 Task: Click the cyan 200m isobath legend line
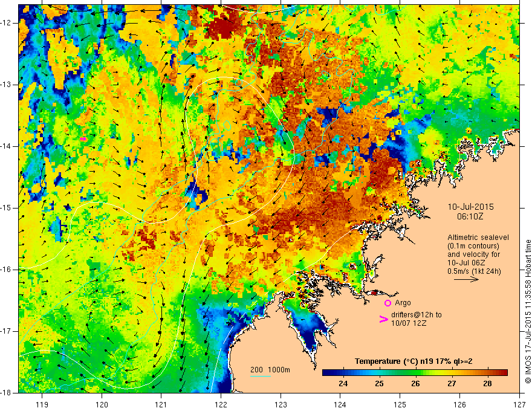point(260,376)
